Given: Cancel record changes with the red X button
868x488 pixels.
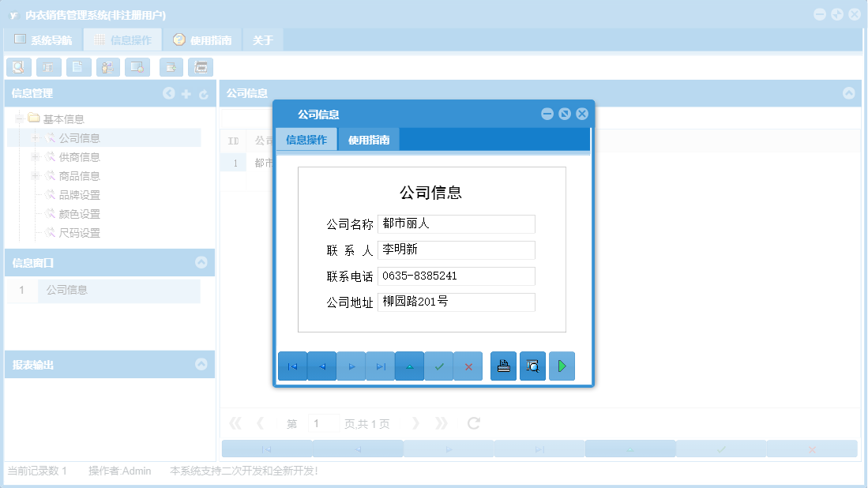Looking at the screenshot, I should tap(468, 366).
